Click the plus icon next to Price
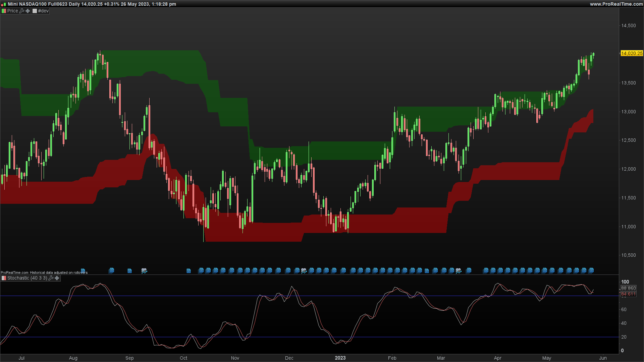Image resolution: width=644 pixels, height=362 pixels. [28, 11]
